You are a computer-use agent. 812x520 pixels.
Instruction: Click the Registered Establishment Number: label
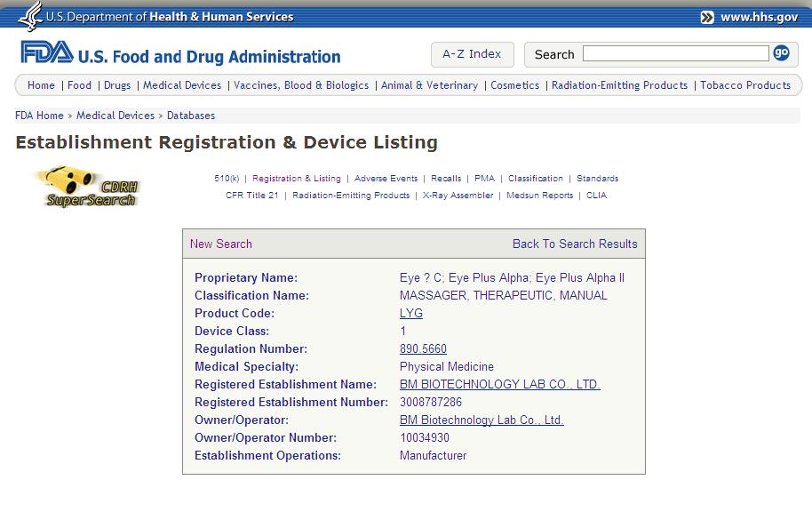click(291, 402)
